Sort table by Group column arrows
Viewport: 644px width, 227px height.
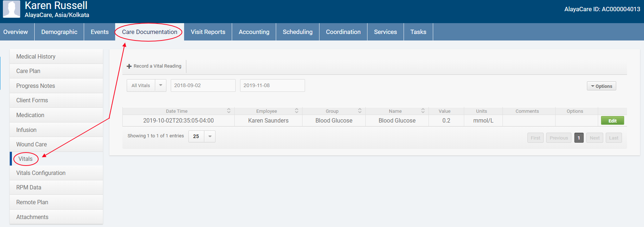click(360, 111)
